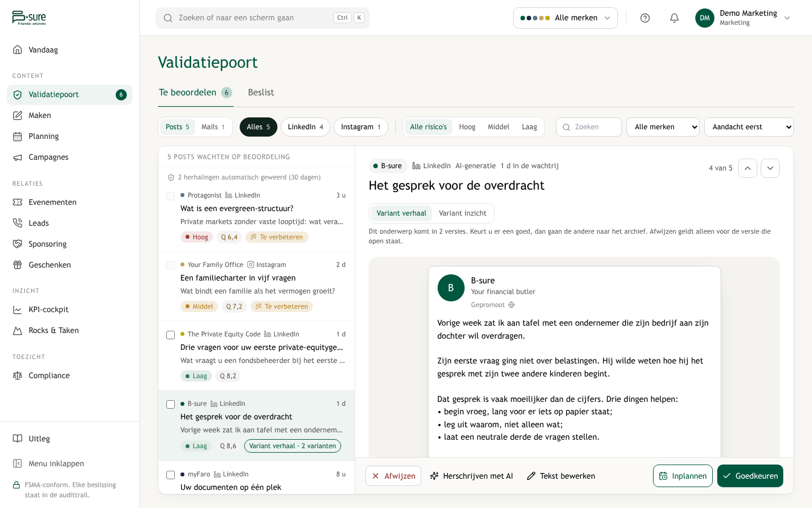Open the notifications bell
Screen dimensions: 812x508
674,18
